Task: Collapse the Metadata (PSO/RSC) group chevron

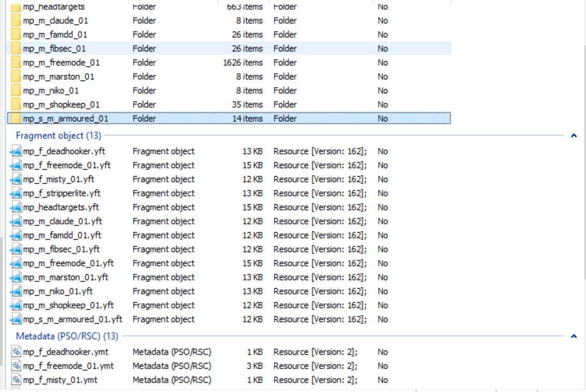Action: click(574, 337)
